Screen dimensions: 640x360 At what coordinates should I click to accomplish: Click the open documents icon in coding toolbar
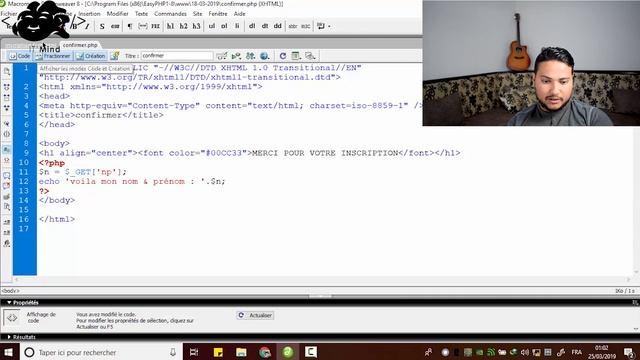tap(7, 72)
